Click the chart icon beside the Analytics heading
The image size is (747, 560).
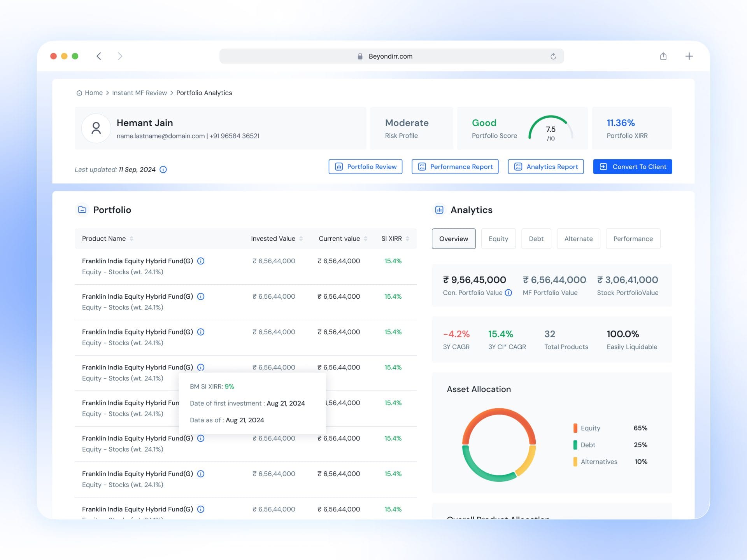click(x=439, y=210)
